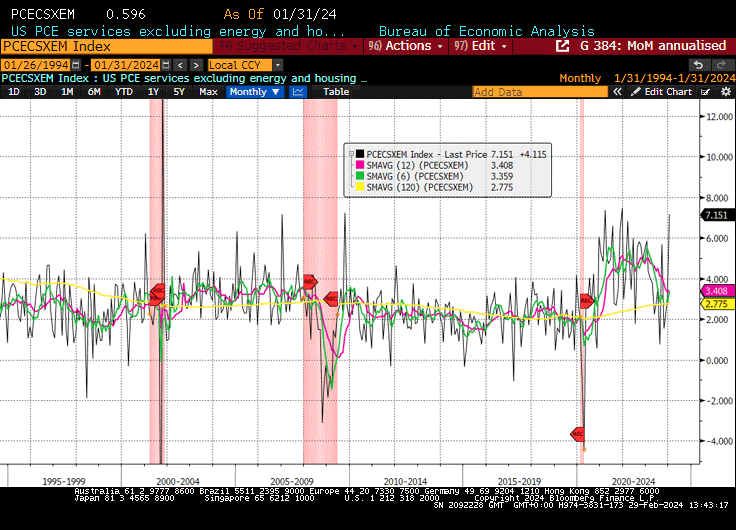
Task: Select the 1Y time range
Action: pyautogui.click(x=153, y=91)
